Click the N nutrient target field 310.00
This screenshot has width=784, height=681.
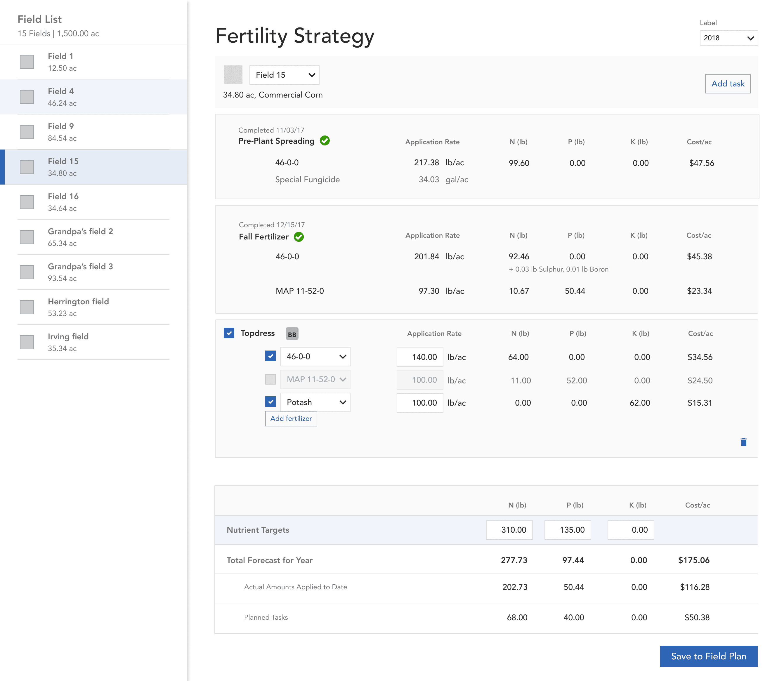coord(509,530)
